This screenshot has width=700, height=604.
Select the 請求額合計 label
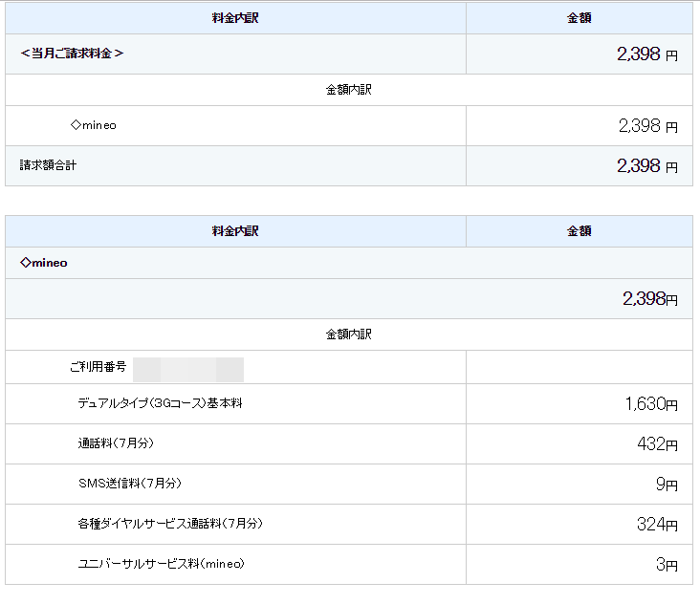tap(48, 165)
